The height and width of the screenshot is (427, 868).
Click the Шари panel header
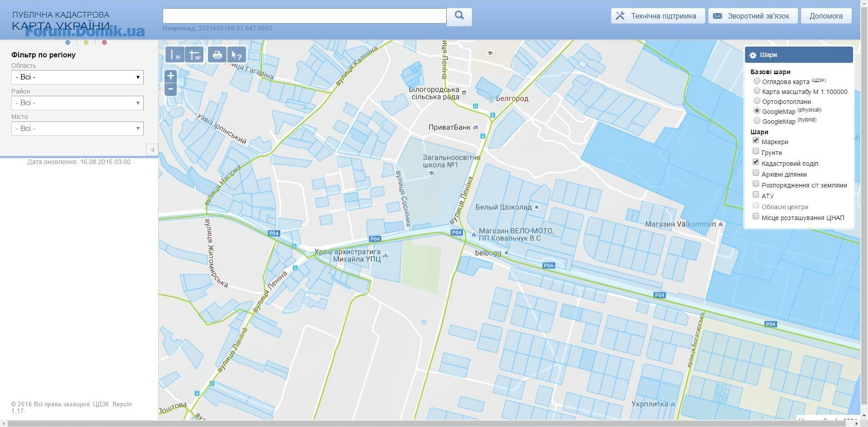click(799, 55)
